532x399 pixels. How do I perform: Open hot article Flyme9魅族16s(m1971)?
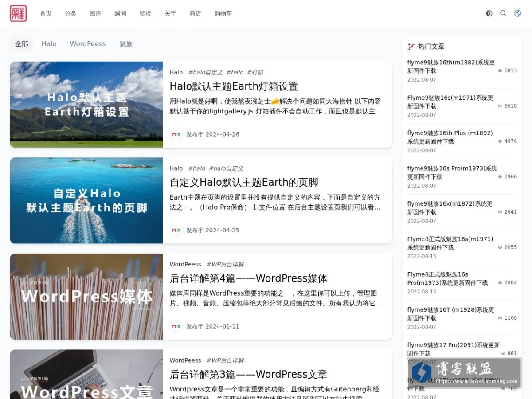click(450, 102)
